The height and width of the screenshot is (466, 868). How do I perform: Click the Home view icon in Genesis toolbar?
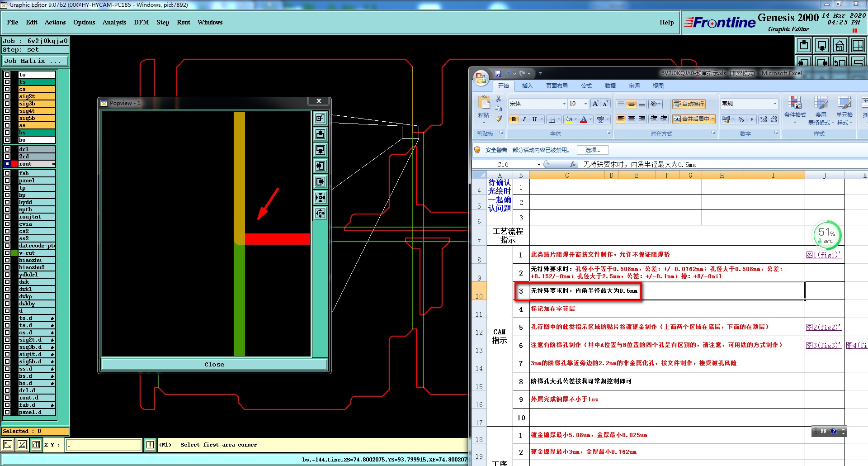coord(840,45)
